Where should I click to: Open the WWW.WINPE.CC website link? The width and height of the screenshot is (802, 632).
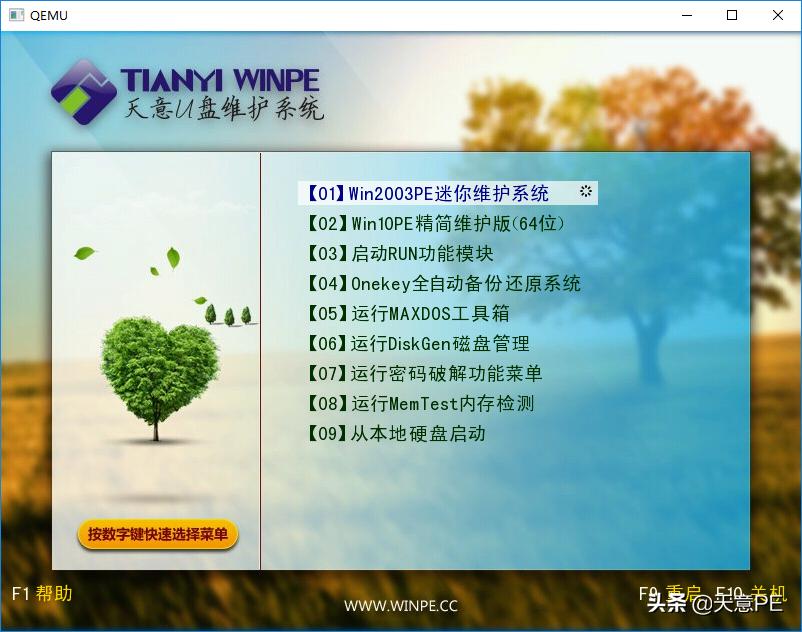(x=399, y=606)
